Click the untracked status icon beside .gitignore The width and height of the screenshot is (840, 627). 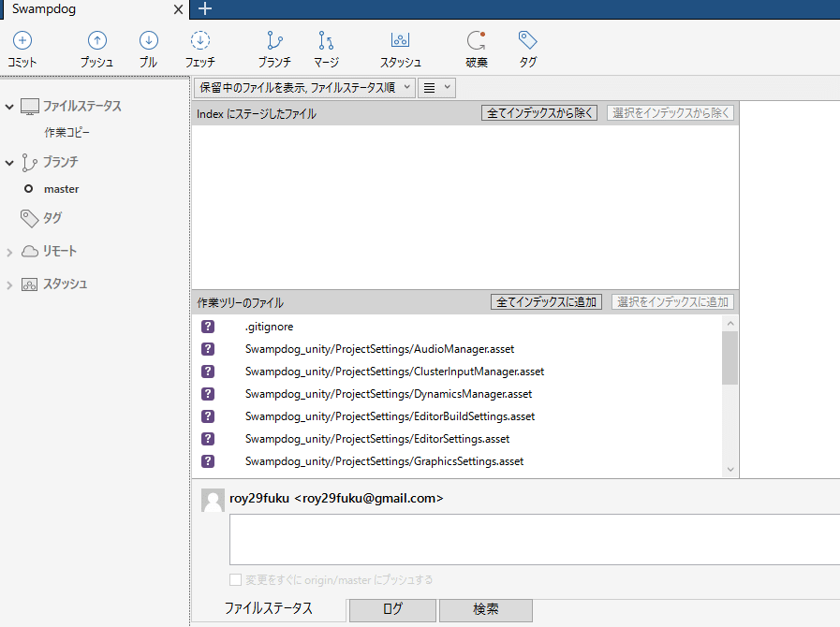208,327
